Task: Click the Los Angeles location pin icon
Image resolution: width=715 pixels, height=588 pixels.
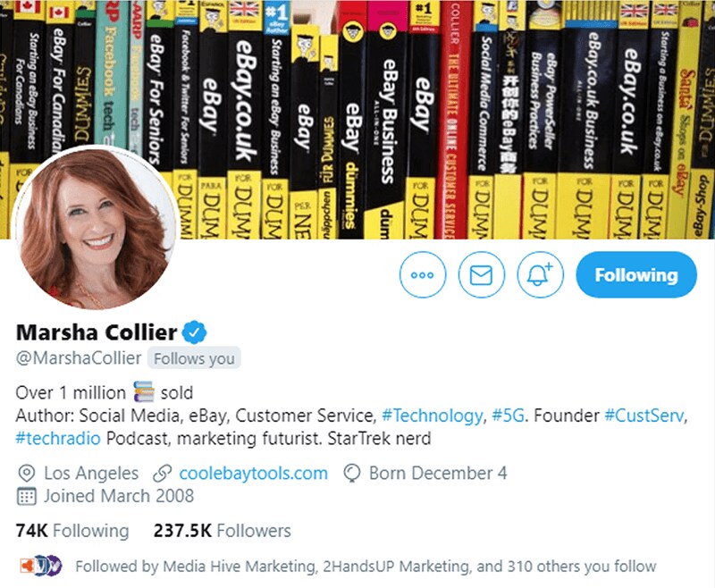Action: point(27,473)
